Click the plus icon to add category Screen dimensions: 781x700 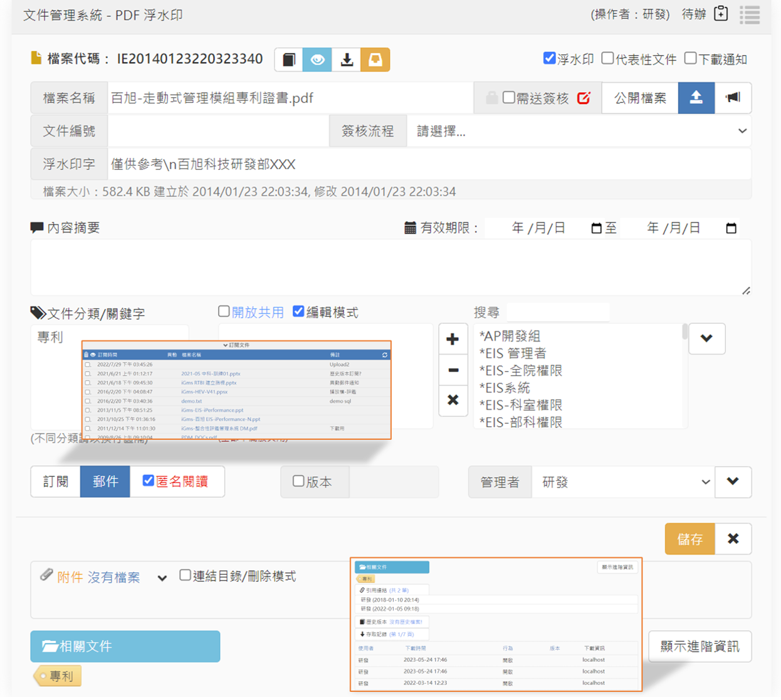[453, 339]
